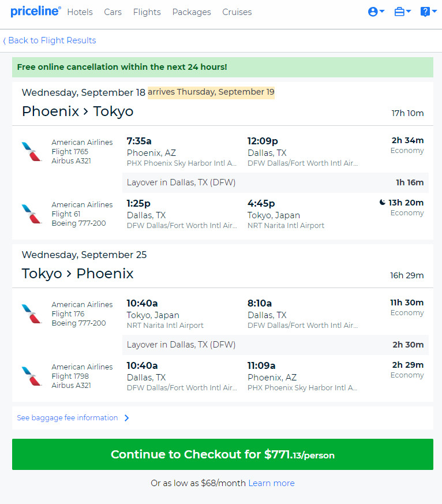442x504 pixels.
Task: Click the Priceline logo
Action: point(36,12)
